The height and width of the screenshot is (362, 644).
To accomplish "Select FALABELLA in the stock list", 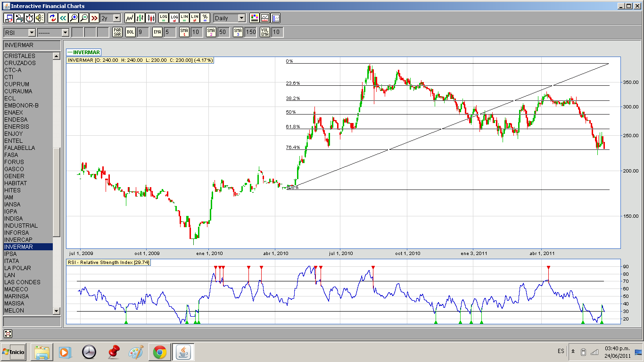I will coord(19,148).
